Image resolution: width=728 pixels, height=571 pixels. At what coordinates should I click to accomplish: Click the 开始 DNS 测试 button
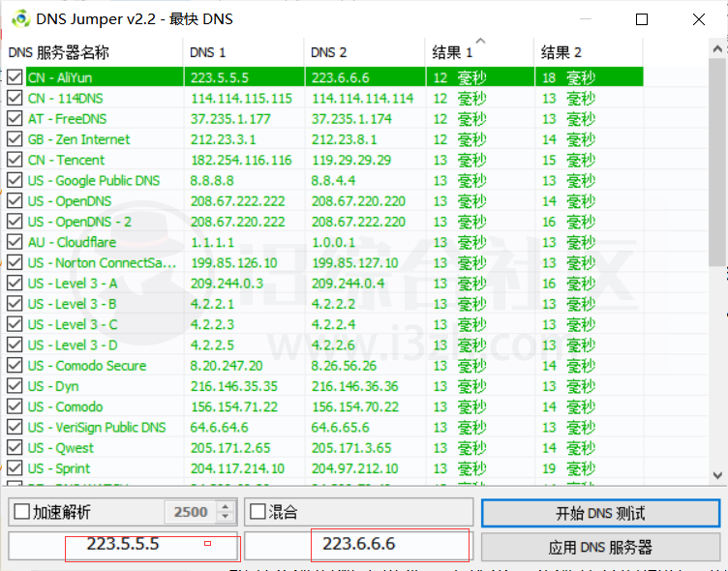600,513
